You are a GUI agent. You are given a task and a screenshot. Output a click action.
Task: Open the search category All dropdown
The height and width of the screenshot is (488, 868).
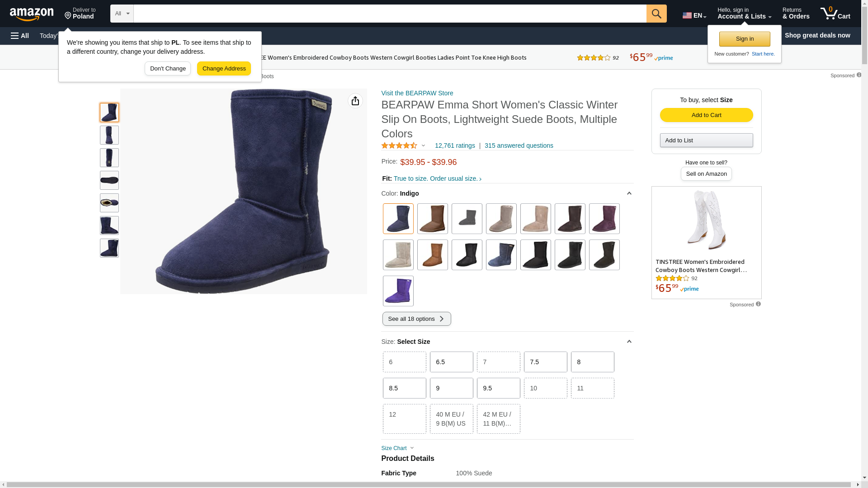tap(122, 14)
